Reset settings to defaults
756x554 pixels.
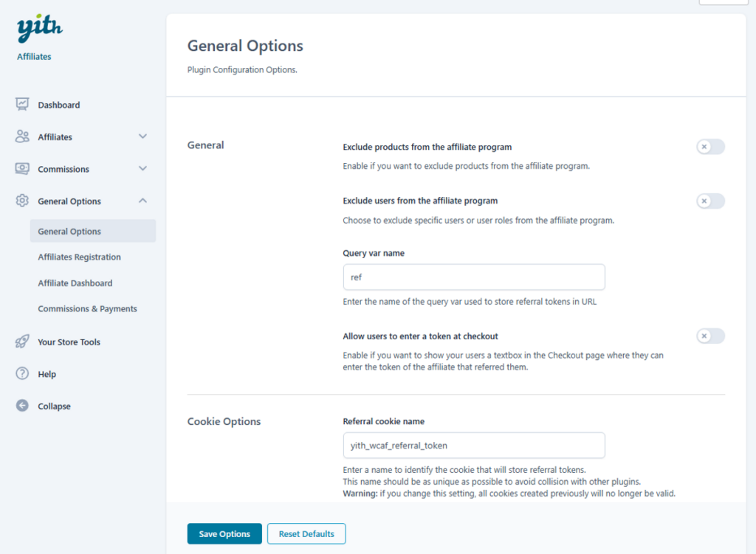(306, 533)
